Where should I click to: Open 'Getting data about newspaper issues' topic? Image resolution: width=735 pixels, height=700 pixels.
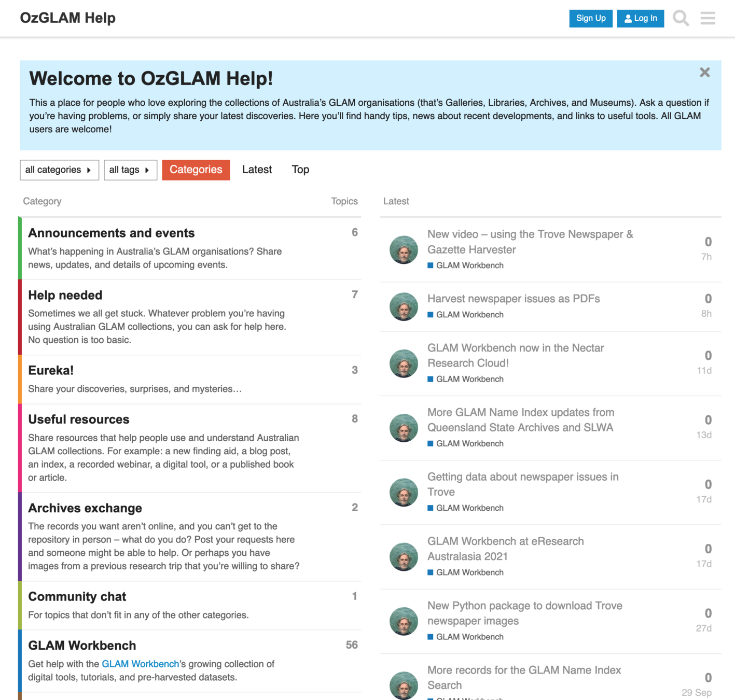click(523, 484)
